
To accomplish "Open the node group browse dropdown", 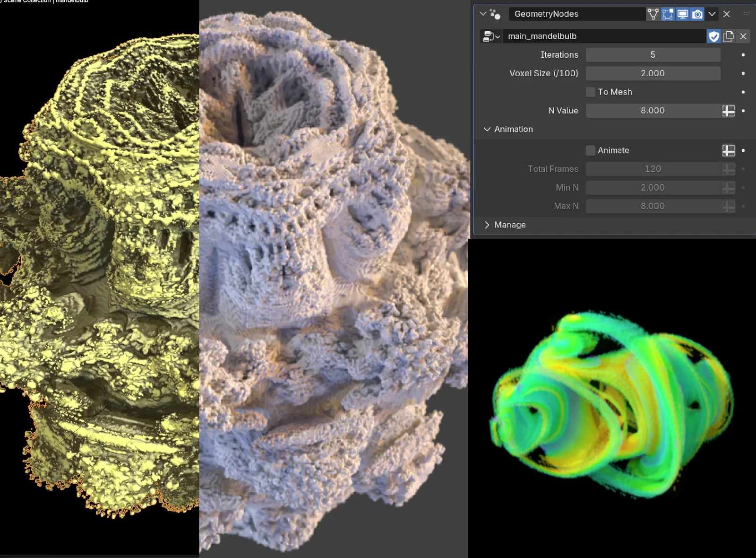I will (491, 36).
